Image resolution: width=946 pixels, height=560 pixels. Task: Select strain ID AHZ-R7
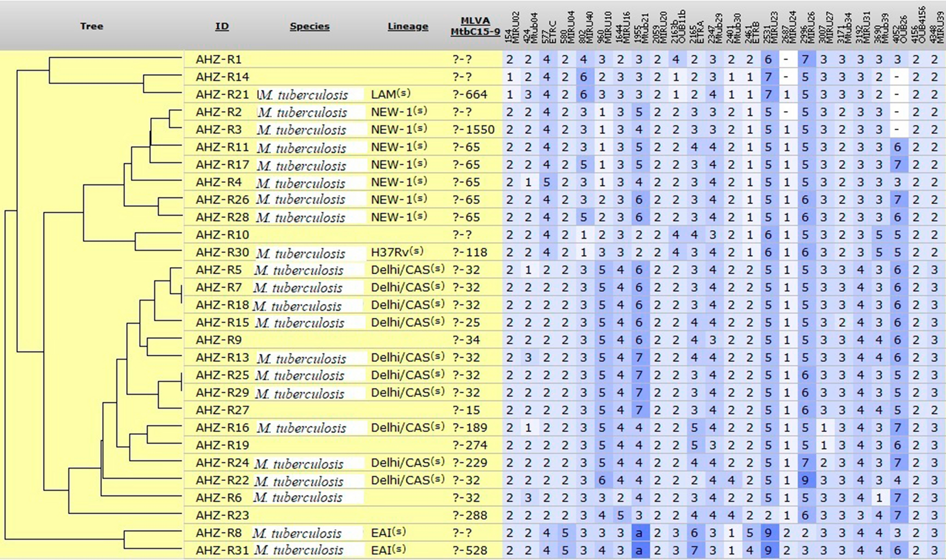tap(218, 287)
